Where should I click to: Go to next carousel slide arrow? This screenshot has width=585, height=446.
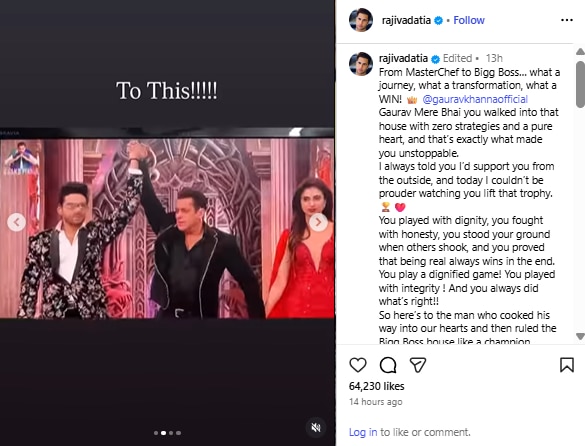pyautogui.click(x=318, y=222)
